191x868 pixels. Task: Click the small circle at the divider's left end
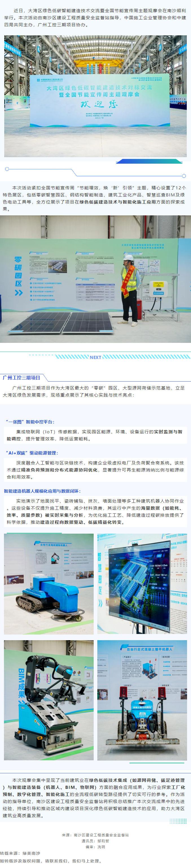(7, 169)
